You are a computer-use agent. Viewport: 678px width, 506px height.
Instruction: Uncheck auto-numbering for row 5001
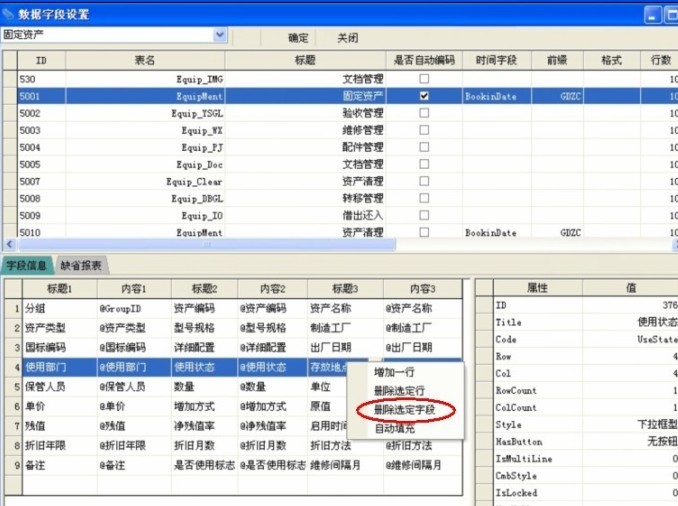tap(424, 96)
